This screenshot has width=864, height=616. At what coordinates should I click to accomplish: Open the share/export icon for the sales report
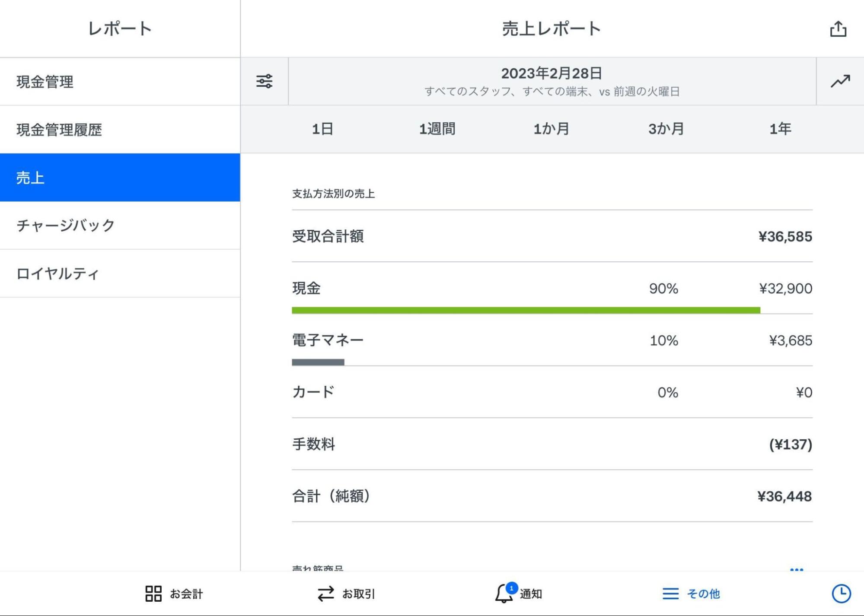tap(839, 29)
